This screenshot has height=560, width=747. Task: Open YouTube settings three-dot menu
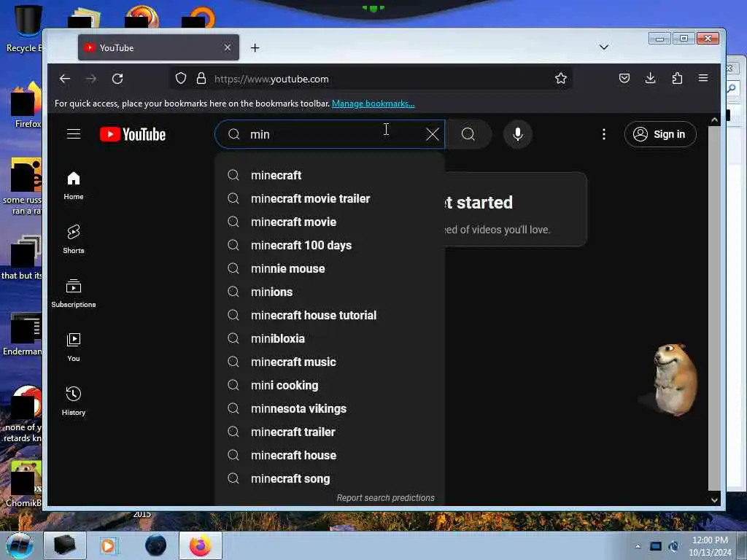click(x=603, y=134)
